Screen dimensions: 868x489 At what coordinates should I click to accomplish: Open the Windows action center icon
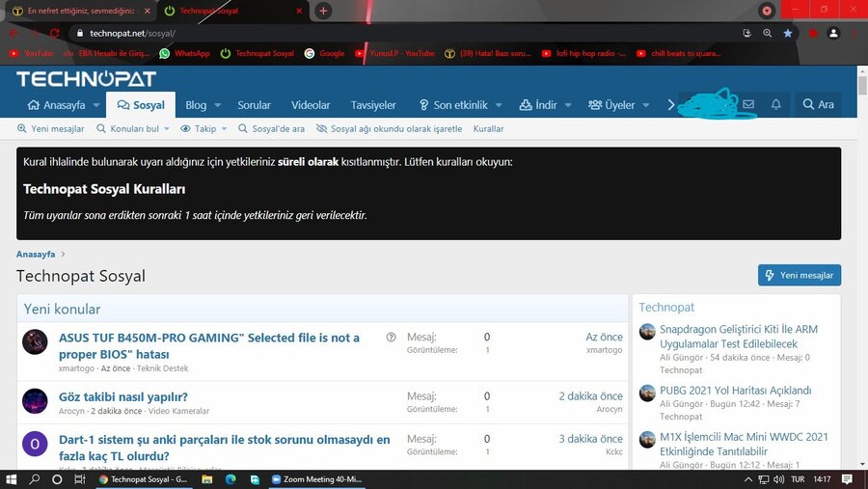point(847,479)
